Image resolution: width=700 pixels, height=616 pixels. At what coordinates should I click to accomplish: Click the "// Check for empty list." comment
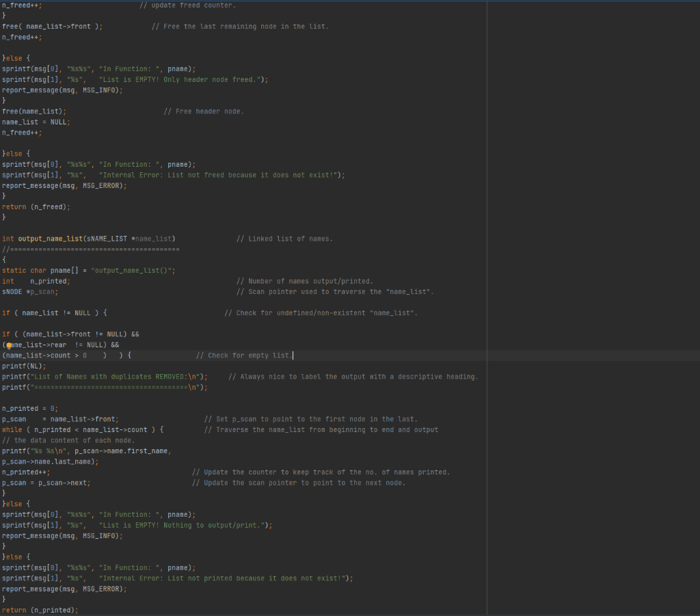pos(245,356)
